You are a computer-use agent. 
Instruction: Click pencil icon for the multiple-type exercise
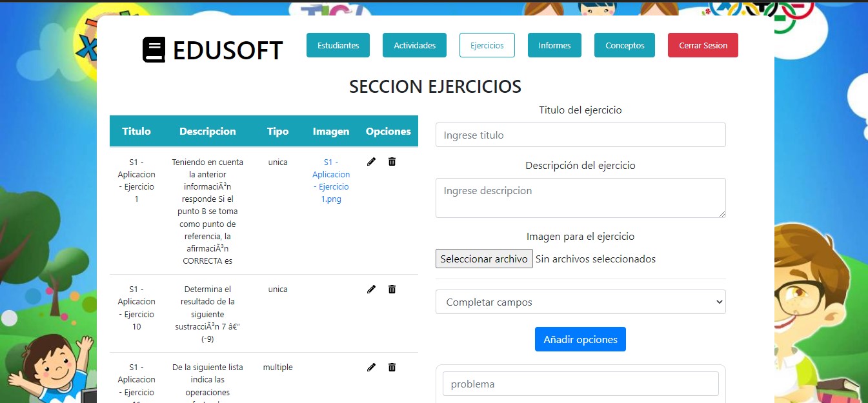[x=371, y=368]
